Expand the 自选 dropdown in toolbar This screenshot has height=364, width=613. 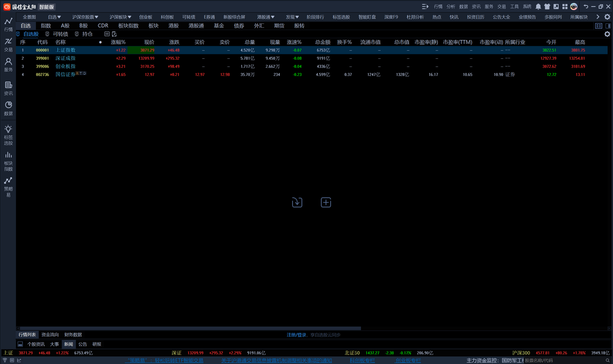coord(54,17)
